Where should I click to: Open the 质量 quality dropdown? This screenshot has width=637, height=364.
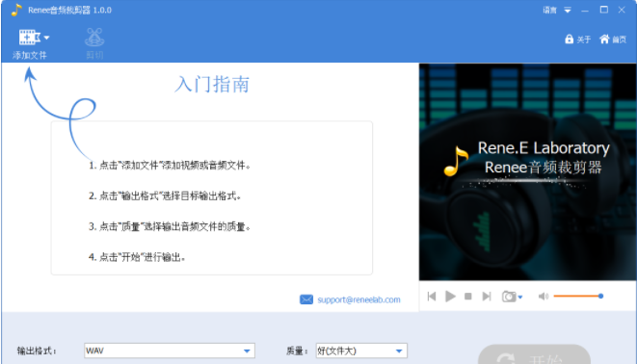[361, 351]
